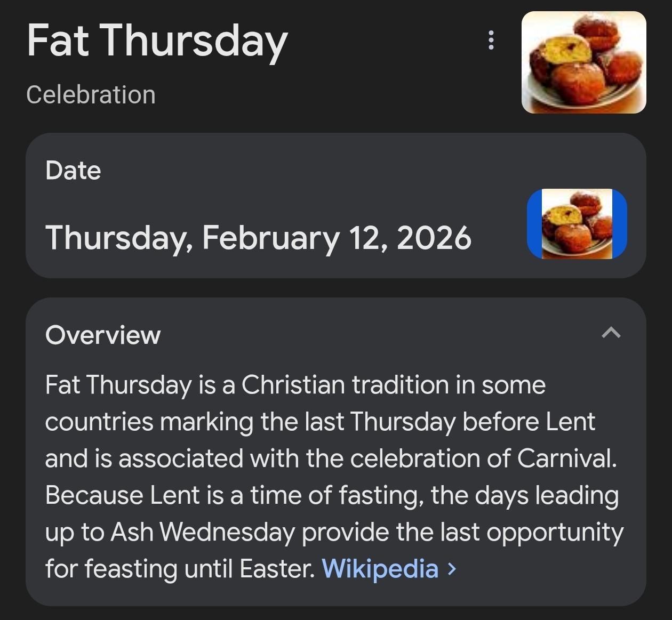This screenshot has width=672, height=620.
Task: Click the blue left edge of date image
Action: [534, 224]
